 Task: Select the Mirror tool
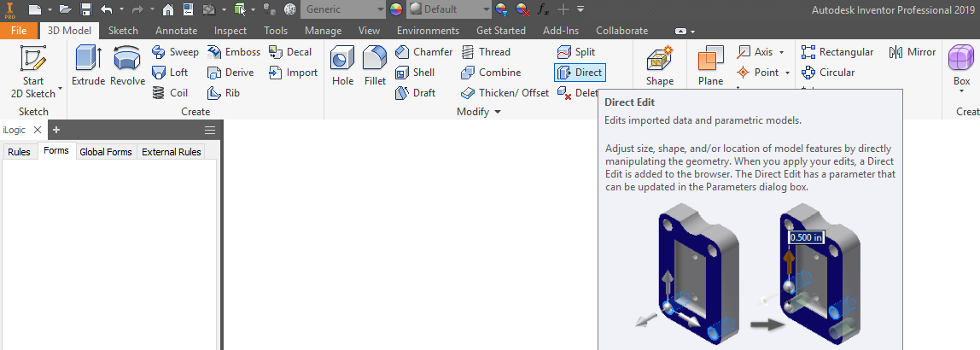[x=913, y=52]
